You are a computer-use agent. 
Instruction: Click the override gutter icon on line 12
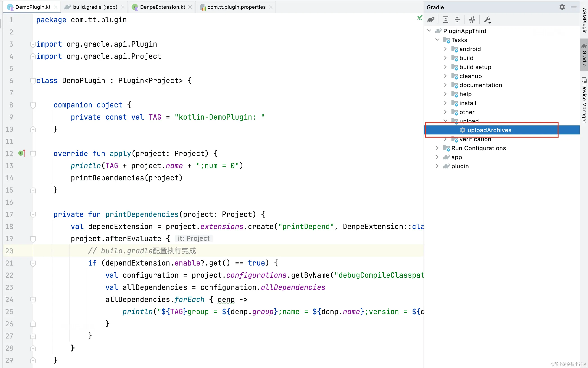click(x=22, y=153)
